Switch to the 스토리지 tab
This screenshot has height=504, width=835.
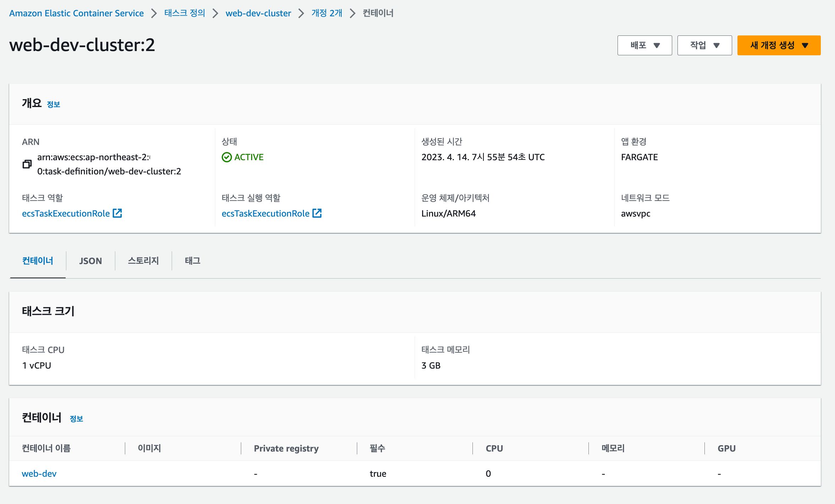[143, 261]
